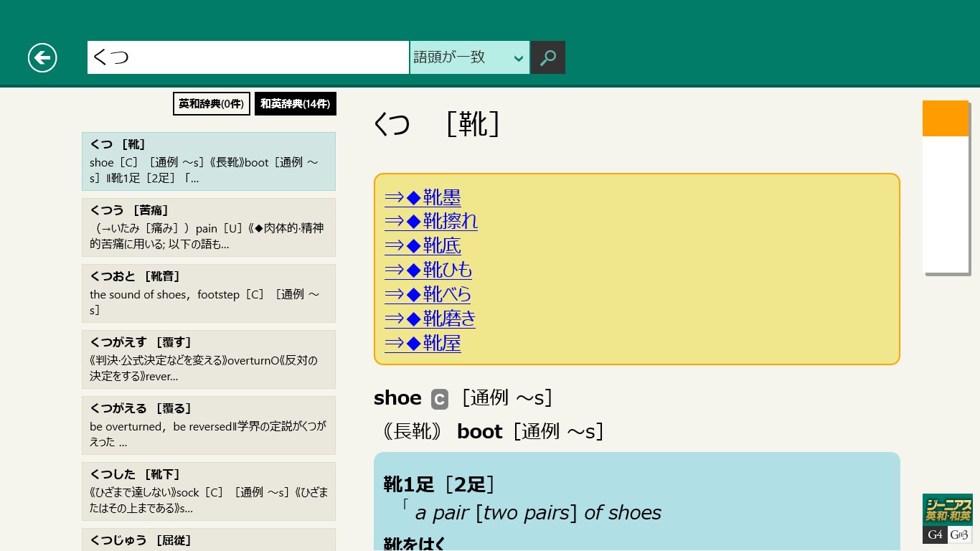Screen dimensions: 980x551
Task: Follow the ⇒◆靴屋 link
Action: (x=423, y=343)
